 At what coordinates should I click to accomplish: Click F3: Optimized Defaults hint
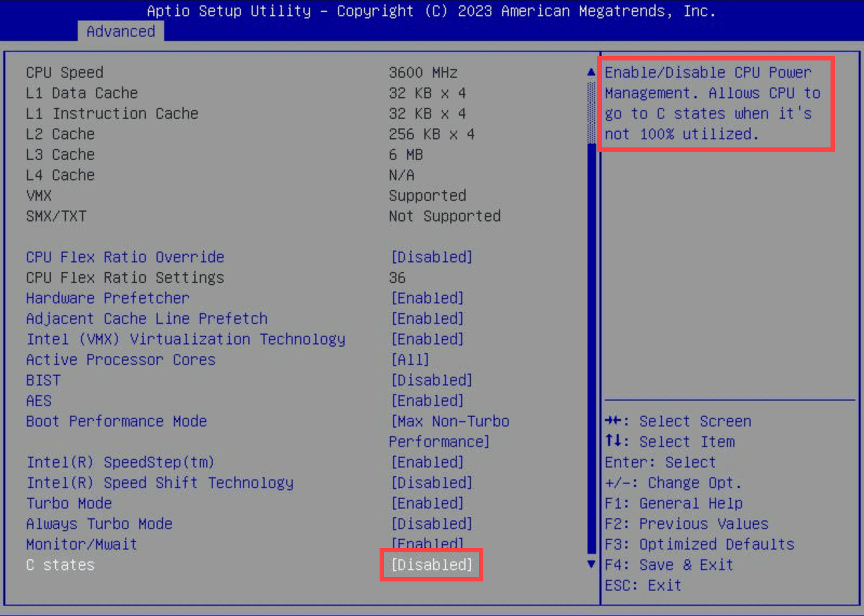tap(700, 544)
